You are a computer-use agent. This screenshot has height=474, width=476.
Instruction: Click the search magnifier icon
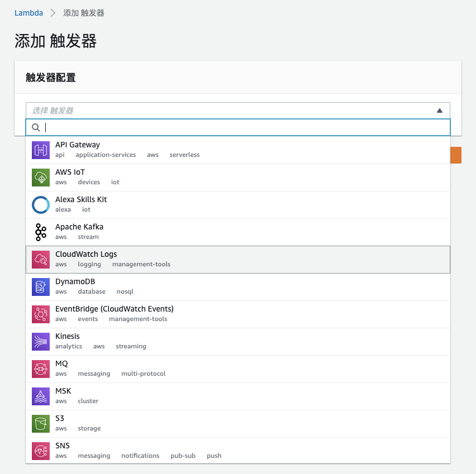(36, 127)
